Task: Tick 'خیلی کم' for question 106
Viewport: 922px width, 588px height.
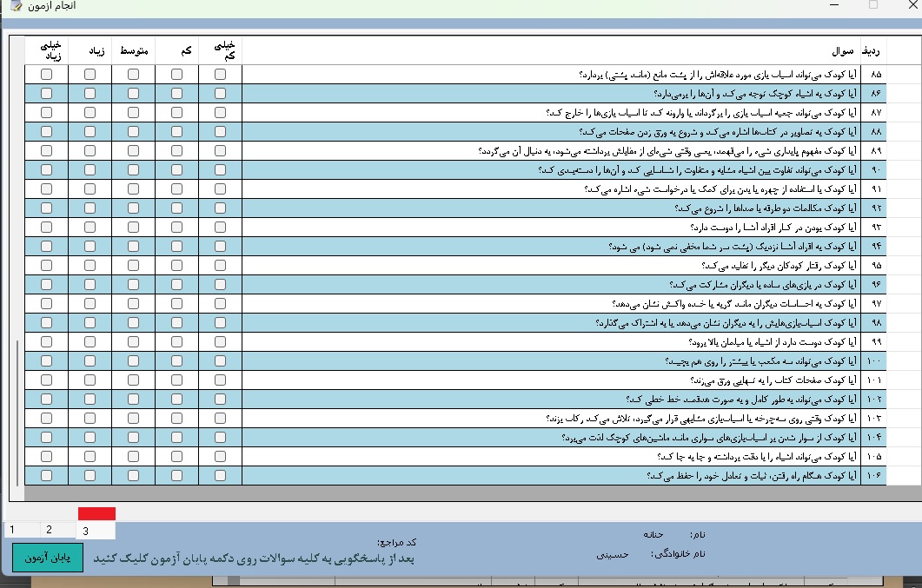Action: 221,476
